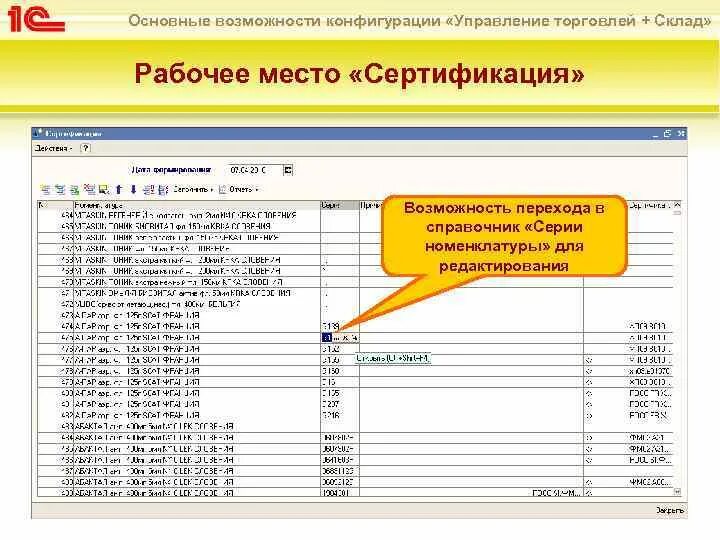Toggle the check mark in row 480
Screen dimensions: 720x540
tap(590, 393)
